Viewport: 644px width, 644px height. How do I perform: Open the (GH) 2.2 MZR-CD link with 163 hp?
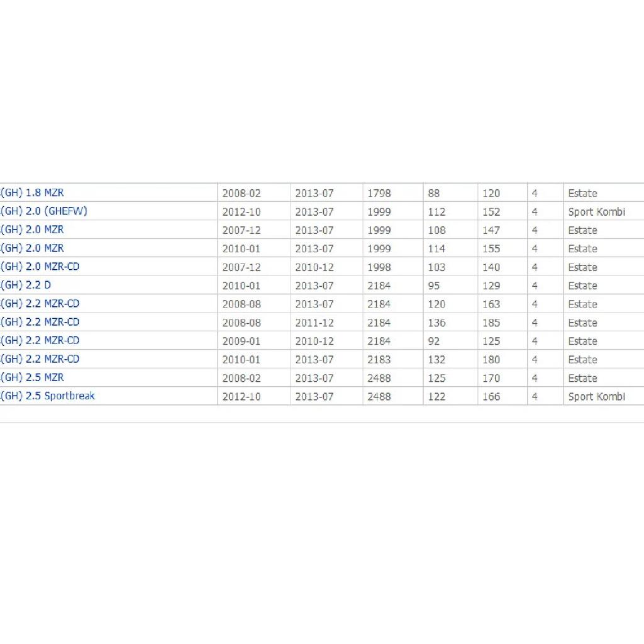coord(40,304)
